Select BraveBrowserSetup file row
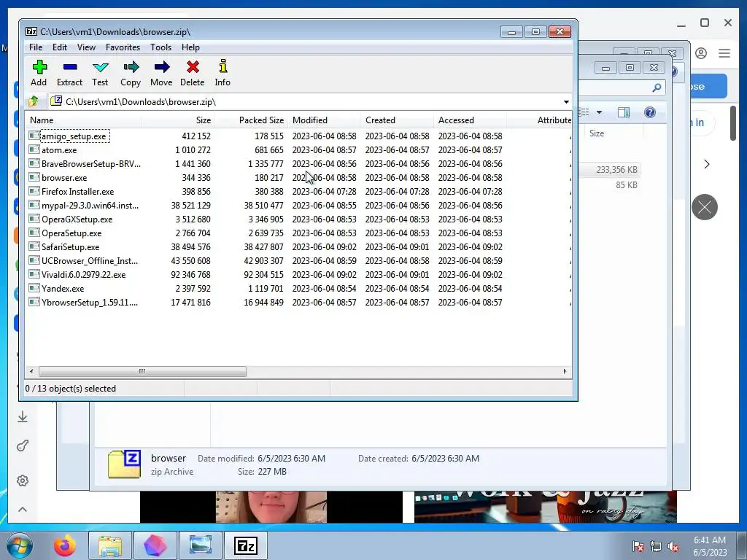Viewport: 747px width, 560px height. click(91, 164)
